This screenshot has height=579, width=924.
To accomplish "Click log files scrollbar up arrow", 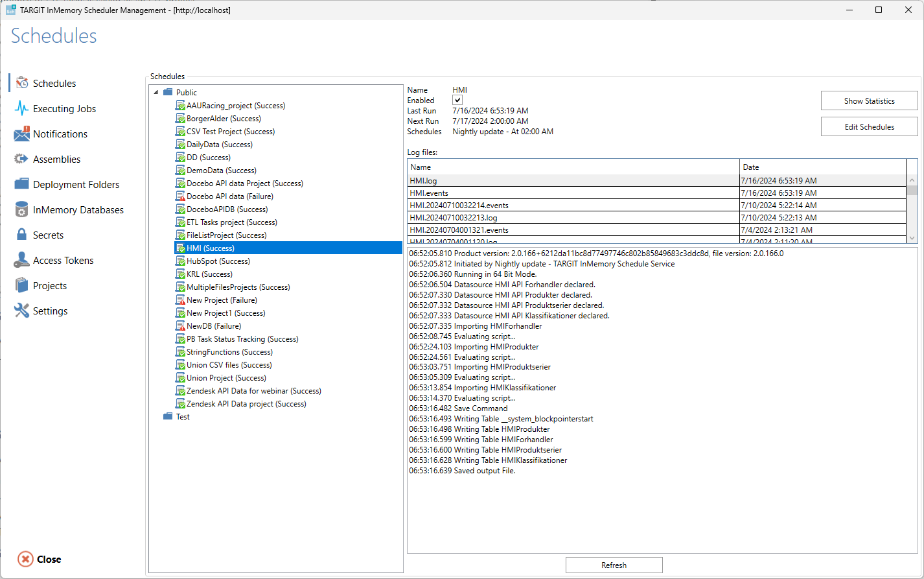I will point(912,180).
